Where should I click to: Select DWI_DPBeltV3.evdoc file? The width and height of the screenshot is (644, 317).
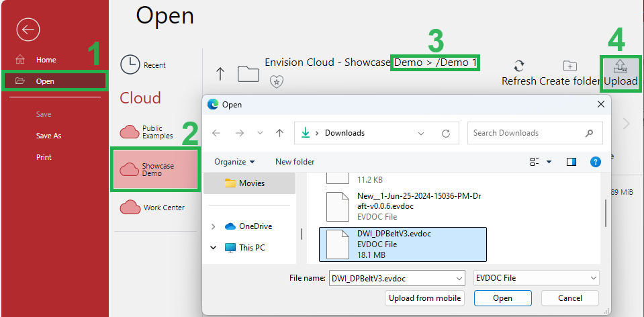pos(402,244)
